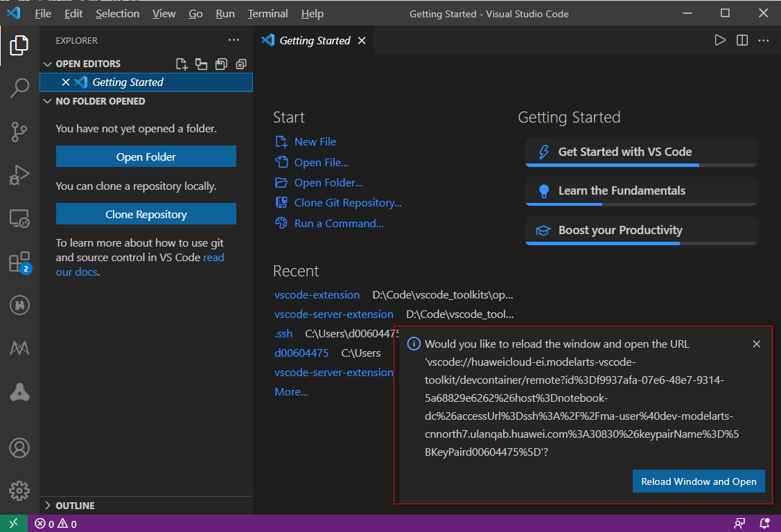This screenshot has width=781, height=532.
Task: Click the remote window indicator in status bar
Action: (13, 524)
